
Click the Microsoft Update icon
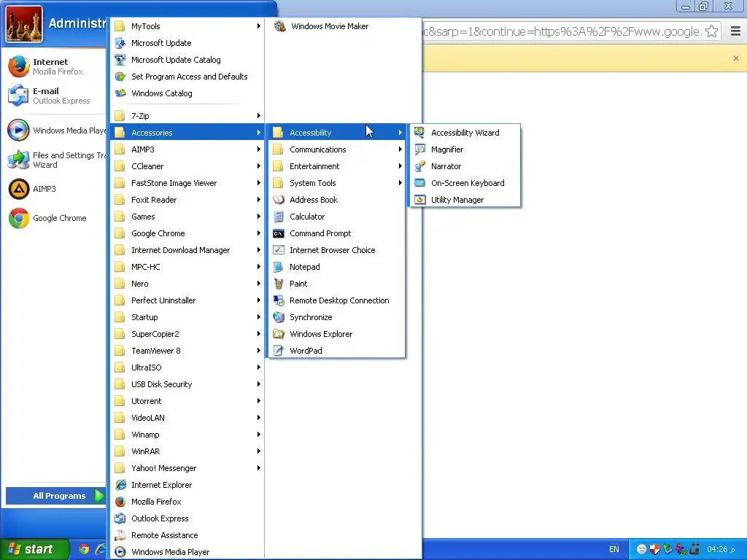click(120, 43)
